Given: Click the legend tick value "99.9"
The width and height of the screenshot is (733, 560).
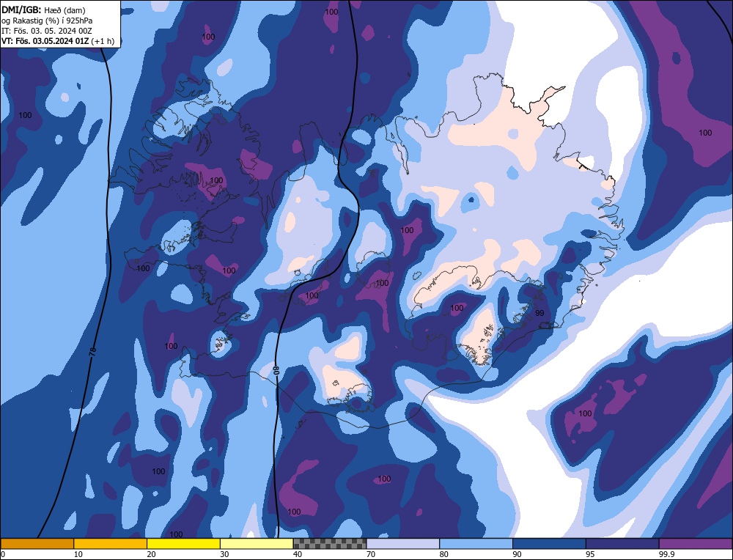Looking at the screenshot, I should pyautogui.click(x=666, y=554).
